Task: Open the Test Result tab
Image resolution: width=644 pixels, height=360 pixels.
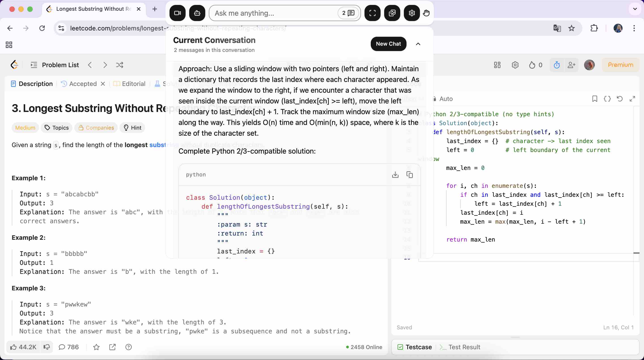Action: point(464,347)
